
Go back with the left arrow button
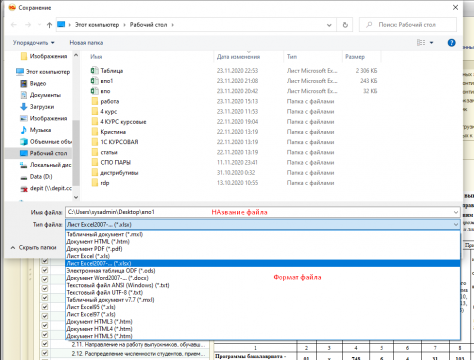click(14, 25)
